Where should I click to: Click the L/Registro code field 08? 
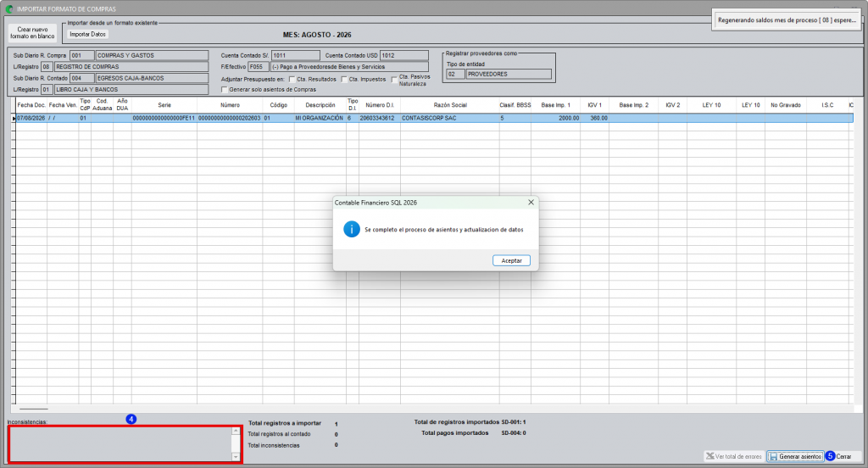click(x=47, y=66)
